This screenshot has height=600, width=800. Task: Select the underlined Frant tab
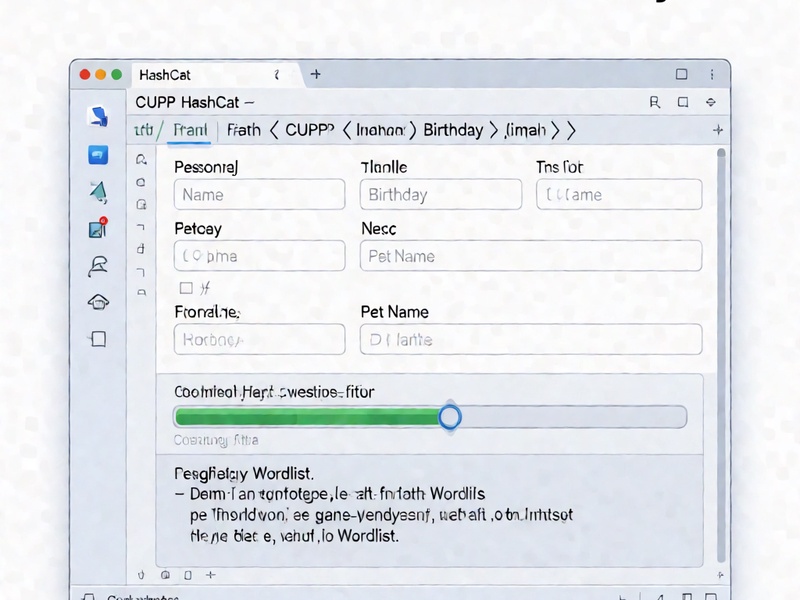190,130
